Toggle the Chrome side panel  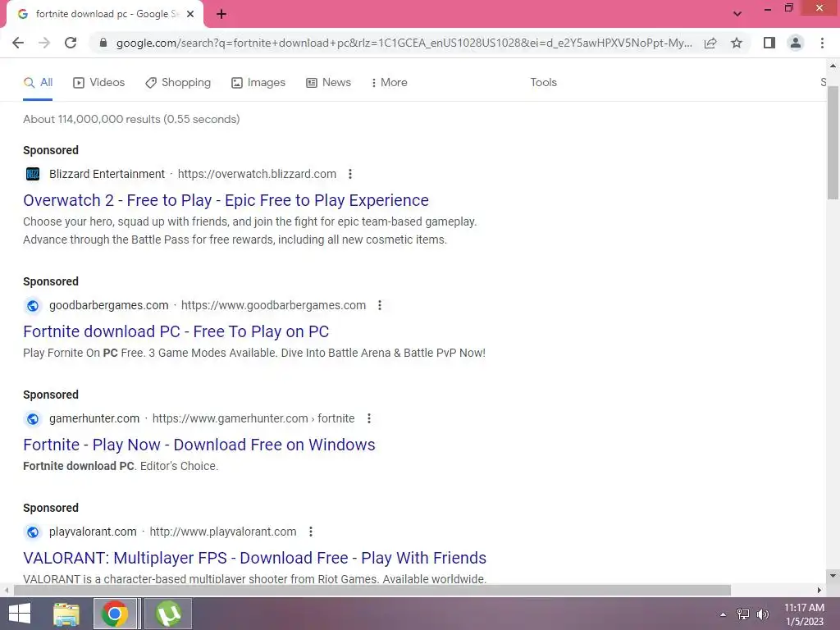[x=769, y=43]
